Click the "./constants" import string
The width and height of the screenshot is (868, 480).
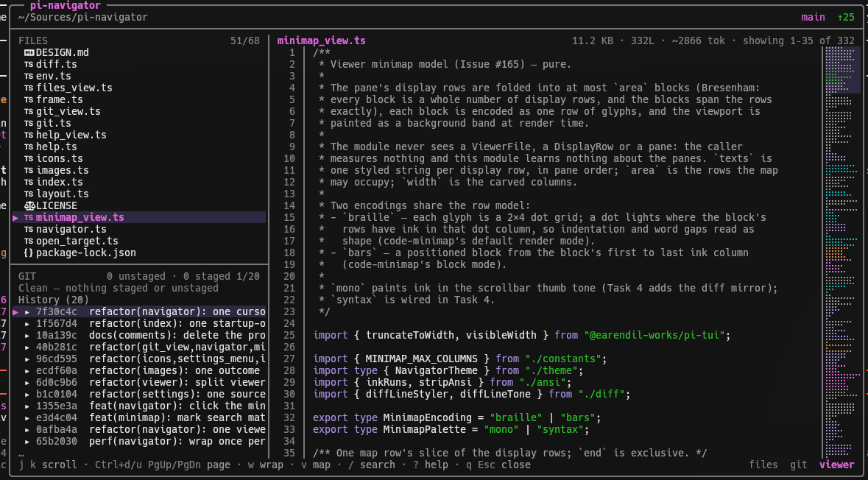pos(563,359)
